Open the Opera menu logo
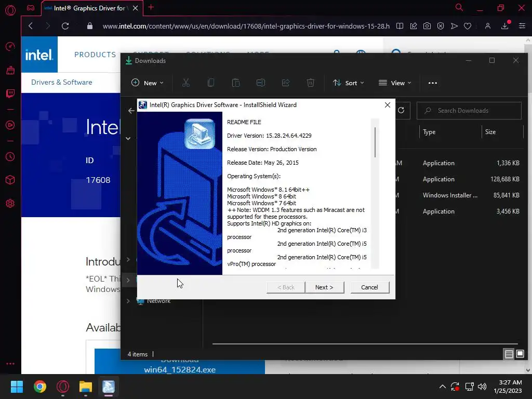The height and width of the screenshot is (399, 532). (10, 10)
